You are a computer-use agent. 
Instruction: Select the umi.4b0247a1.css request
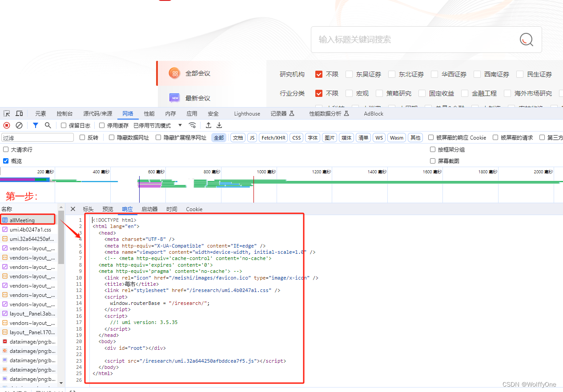(x=28, y=230)
